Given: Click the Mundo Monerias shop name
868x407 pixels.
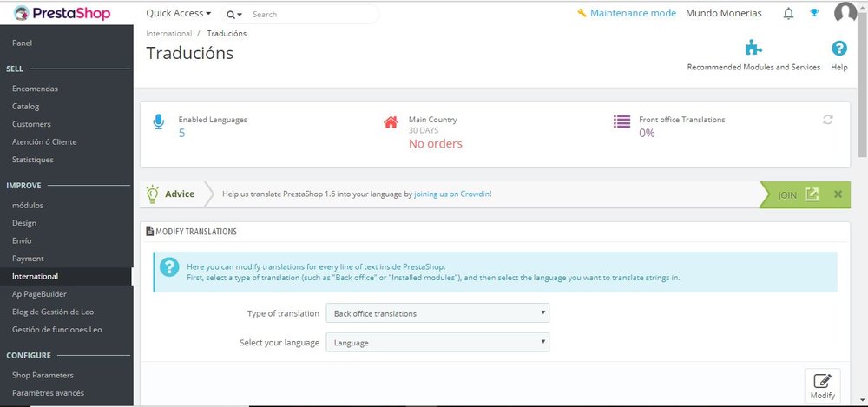Looking at the screenshot, I should 724,13.
